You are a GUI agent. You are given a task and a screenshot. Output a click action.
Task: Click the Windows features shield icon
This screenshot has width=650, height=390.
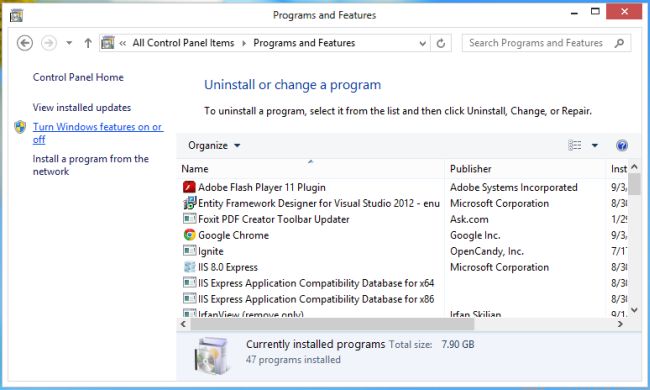(19, 127)
